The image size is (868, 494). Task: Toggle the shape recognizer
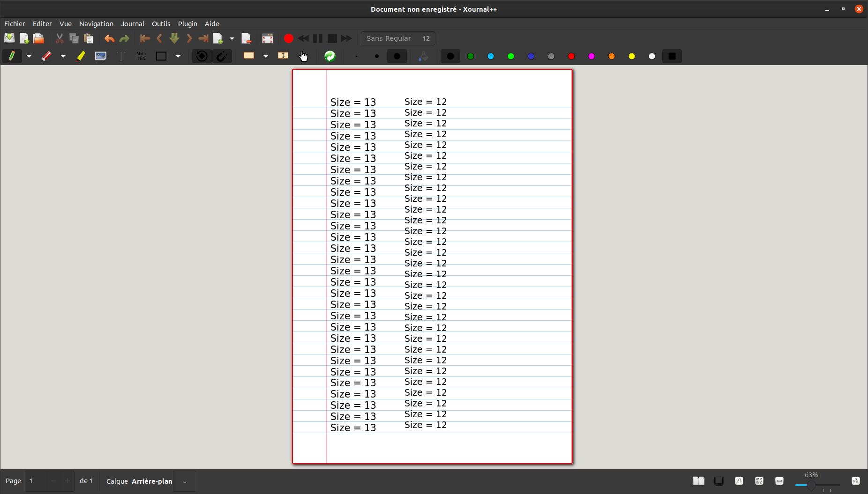(202, 56)
